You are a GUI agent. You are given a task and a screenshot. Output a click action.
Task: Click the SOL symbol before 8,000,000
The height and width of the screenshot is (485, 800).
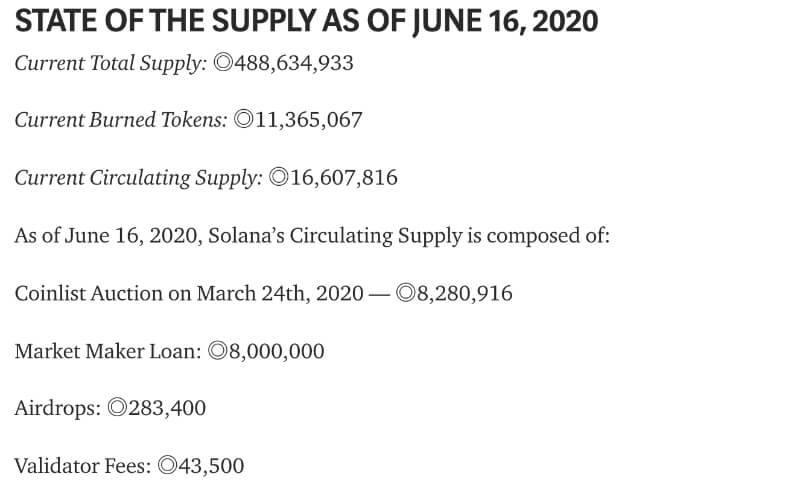click(218, 352)
